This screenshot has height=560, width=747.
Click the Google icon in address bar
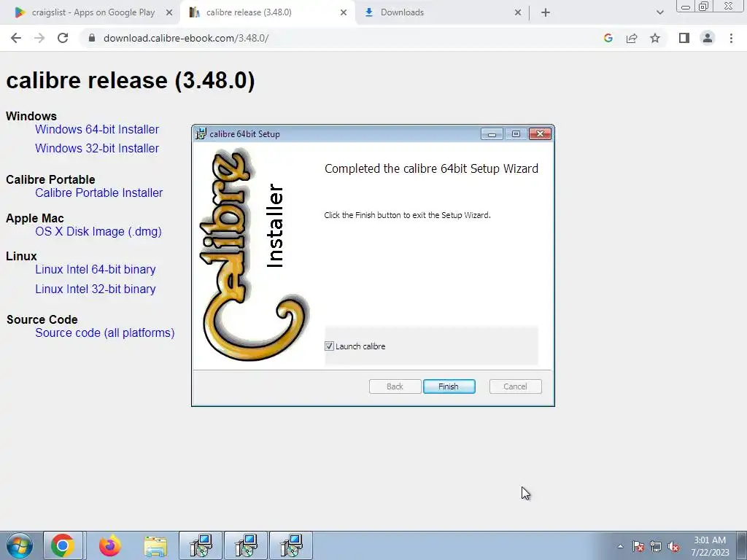point(608,38)
